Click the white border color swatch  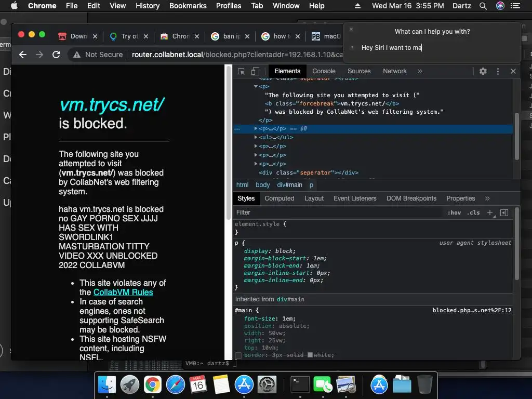pyautogui.click(x=310, y=355)
